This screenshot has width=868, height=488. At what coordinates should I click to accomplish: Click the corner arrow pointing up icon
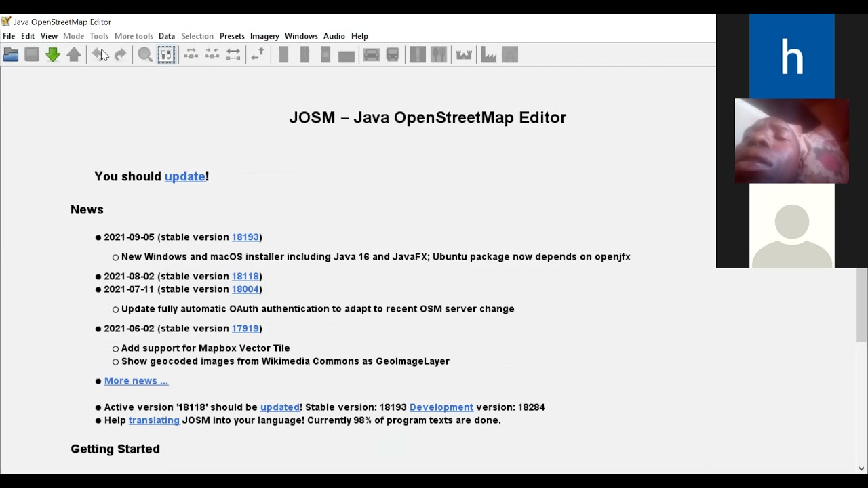258,55
